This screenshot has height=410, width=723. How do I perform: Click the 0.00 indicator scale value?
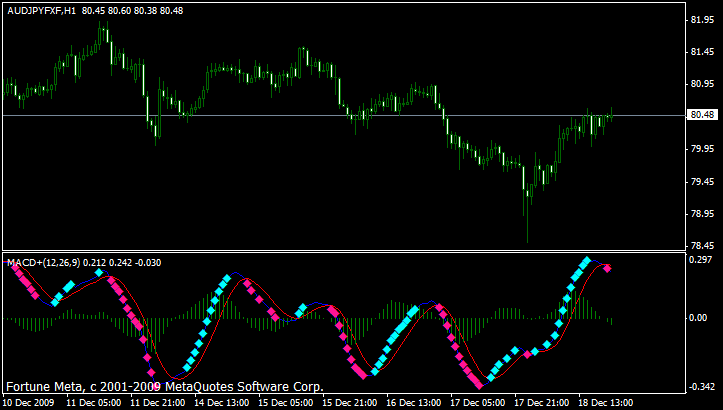(x=698, y=318)
